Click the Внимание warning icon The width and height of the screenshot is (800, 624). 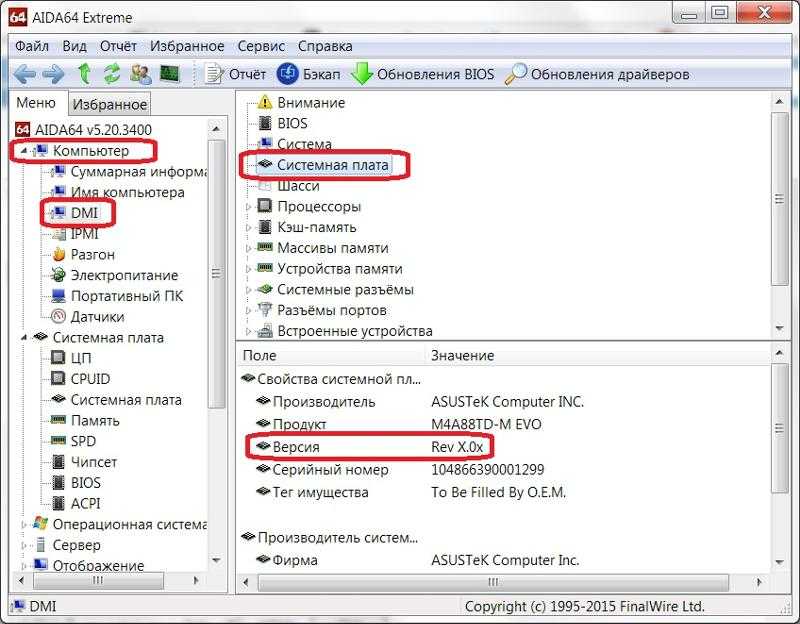(265, 103)
